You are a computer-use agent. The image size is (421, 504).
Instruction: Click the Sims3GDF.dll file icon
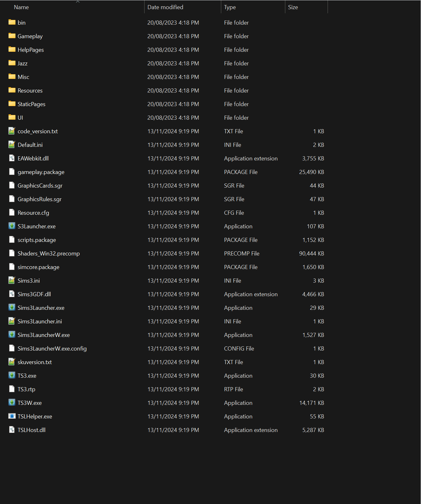12,294
